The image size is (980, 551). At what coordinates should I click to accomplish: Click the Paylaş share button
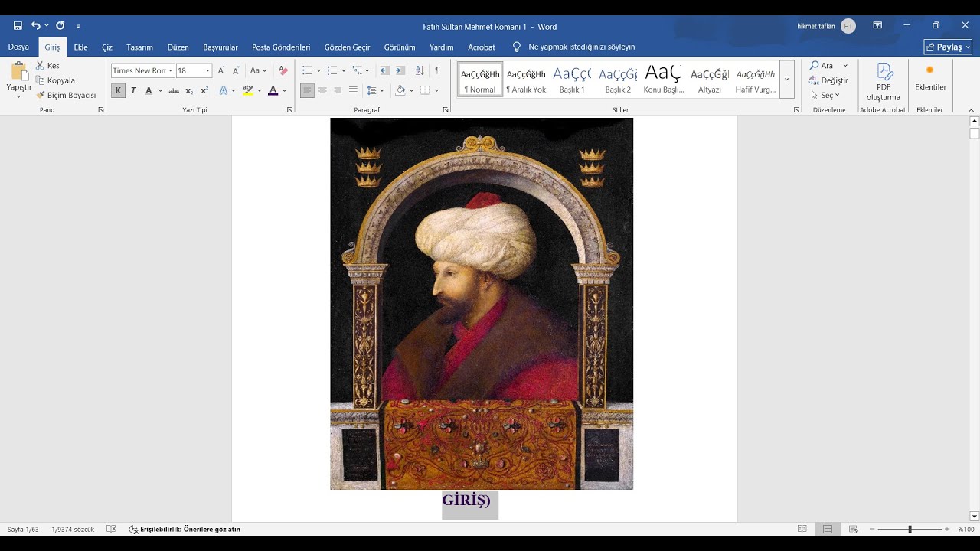pos(948,47)
